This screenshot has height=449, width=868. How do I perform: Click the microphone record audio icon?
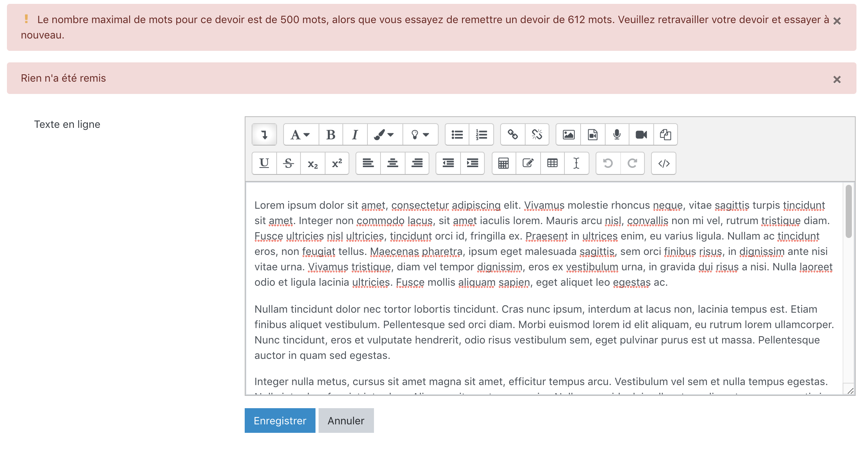617,135
